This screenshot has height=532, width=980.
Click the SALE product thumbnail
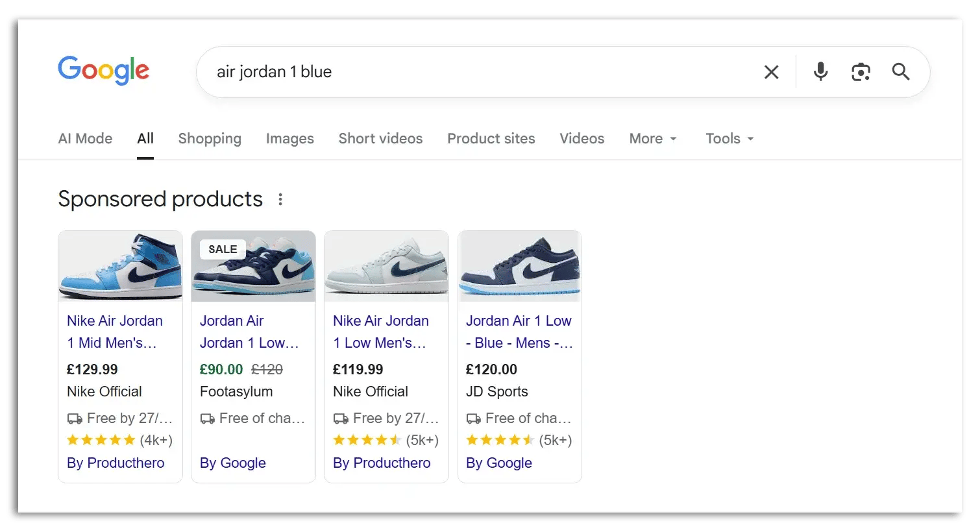253,266
